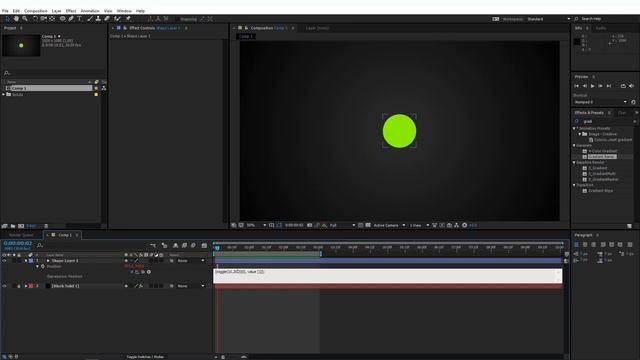640x360 pixels.
Task: Select the Ellipse shape tool
Action: pos(62,19)
